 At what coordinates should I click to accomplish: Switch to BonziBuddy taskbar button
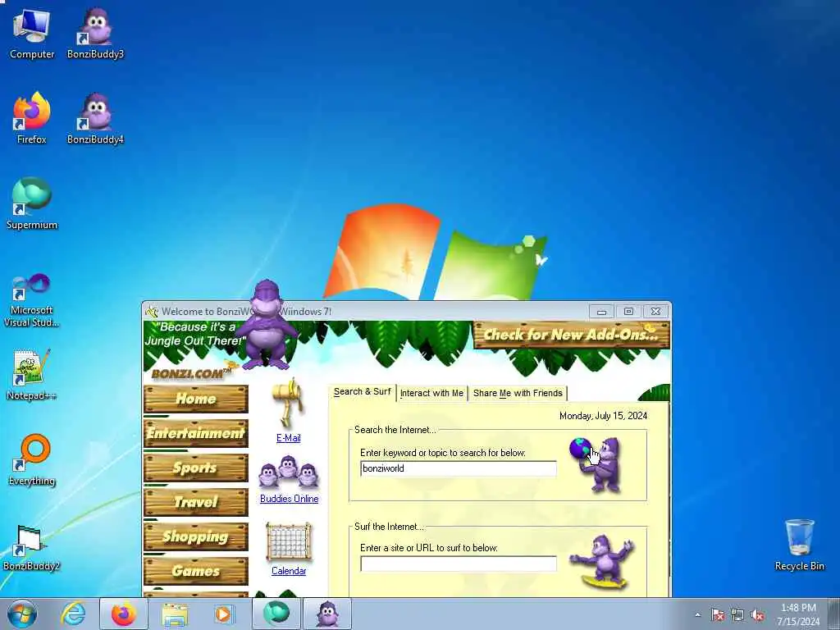[327, 614]
